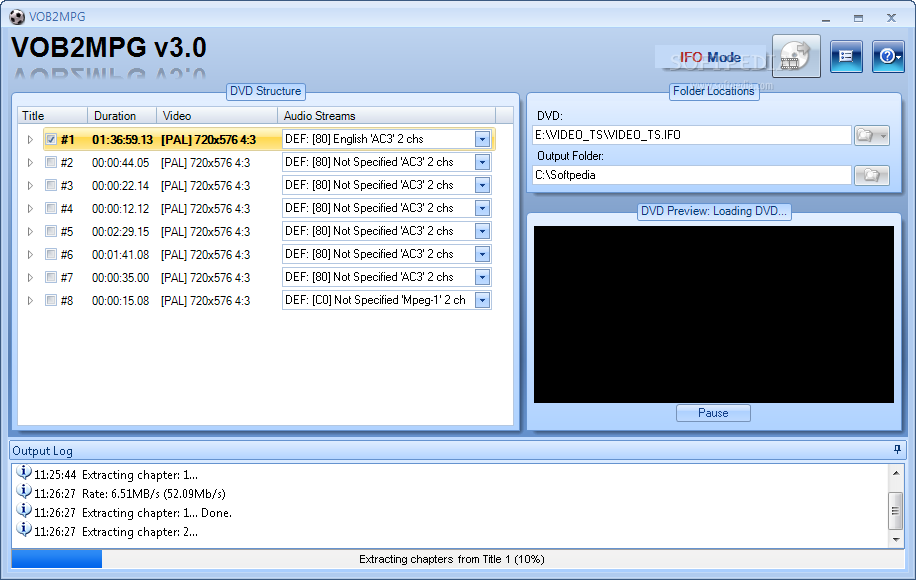Image resolution: width=916 pixels, height=580 pixels.
Task: Check the title #4 checkbox
Action: (51, 209)
